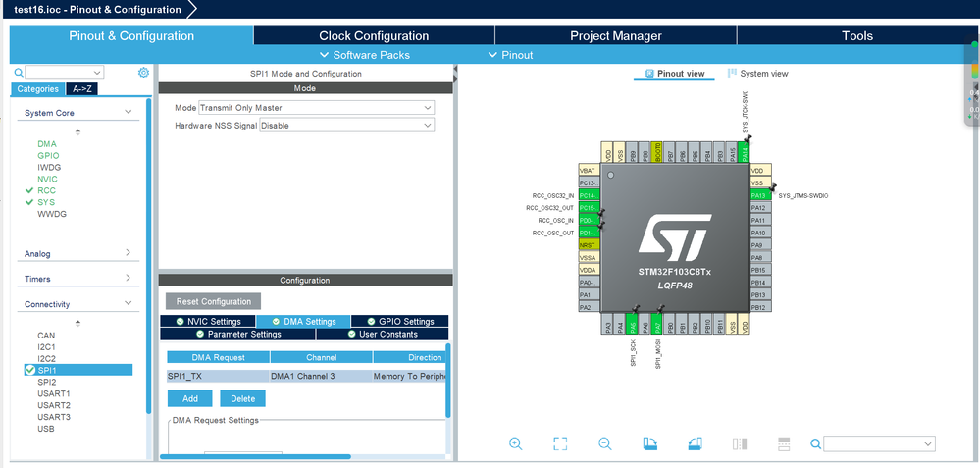The image size is (980, 468).
Task: Click the VBAT pin on the chip
Action: pos(590,170)
